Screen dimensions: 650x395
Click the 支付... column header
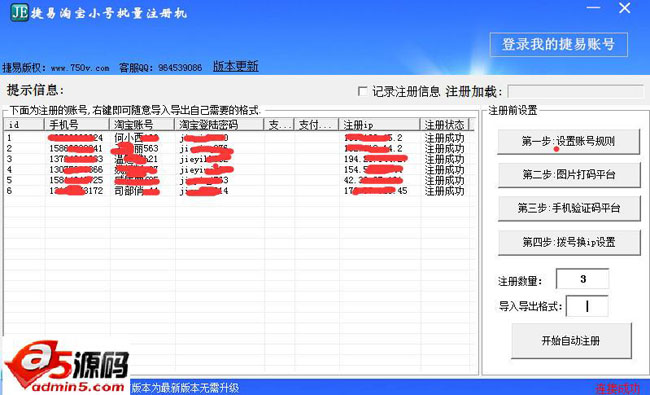[316, 125]
